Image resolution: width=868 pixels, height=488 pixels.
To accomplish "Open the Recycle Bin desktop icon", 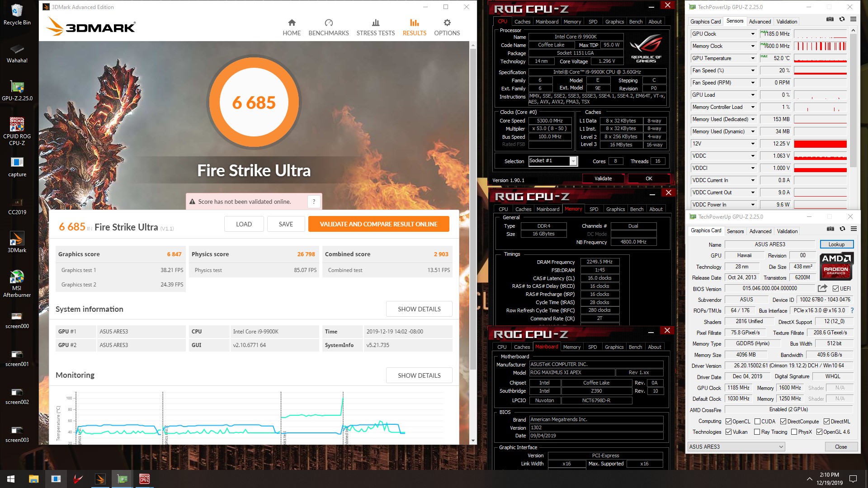I will tap(17, 14).
